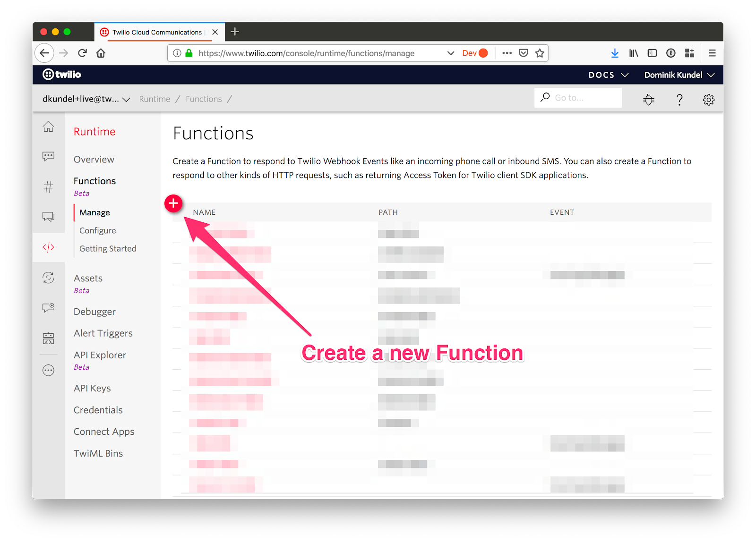
Task: Open Overview in Runtime menu
Action: pos(94,160)
